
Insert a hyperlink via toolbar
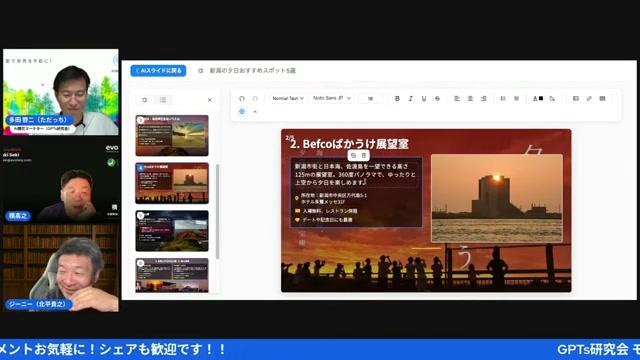click(x=589, y=98)
